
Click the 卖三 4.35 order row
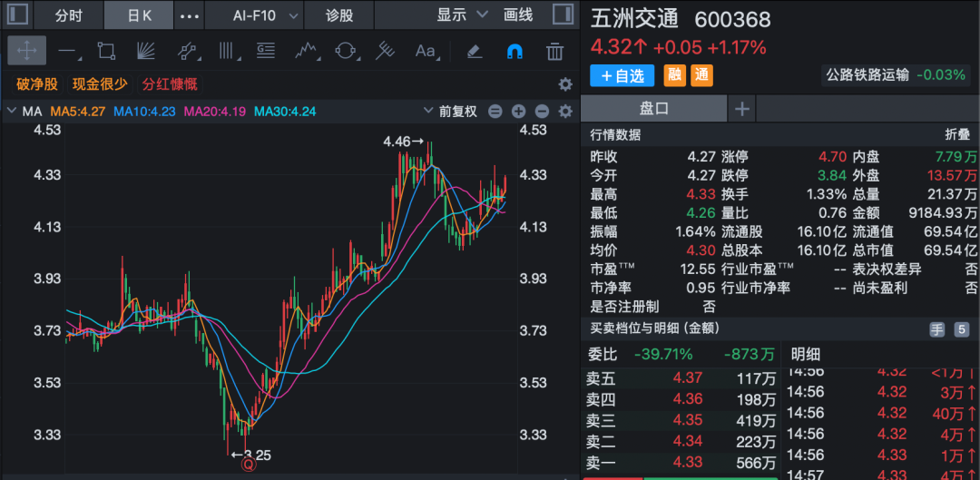[x=681, y=420]
